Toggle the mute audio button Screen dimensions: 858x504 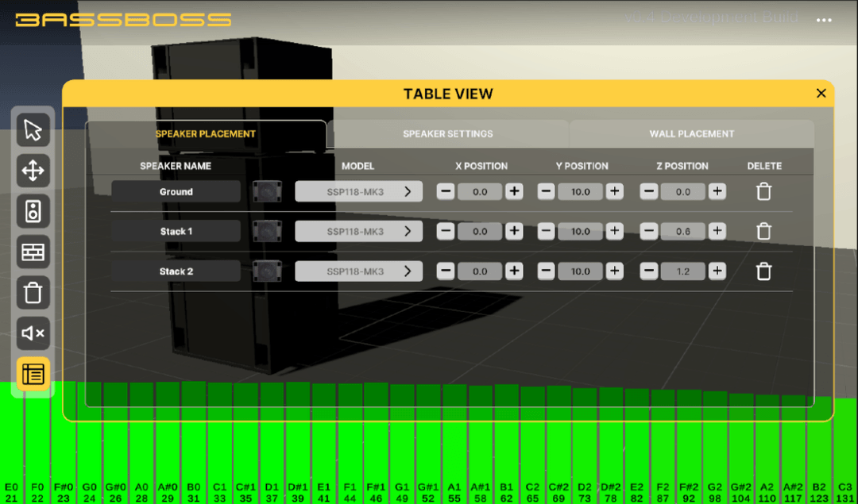33,333
